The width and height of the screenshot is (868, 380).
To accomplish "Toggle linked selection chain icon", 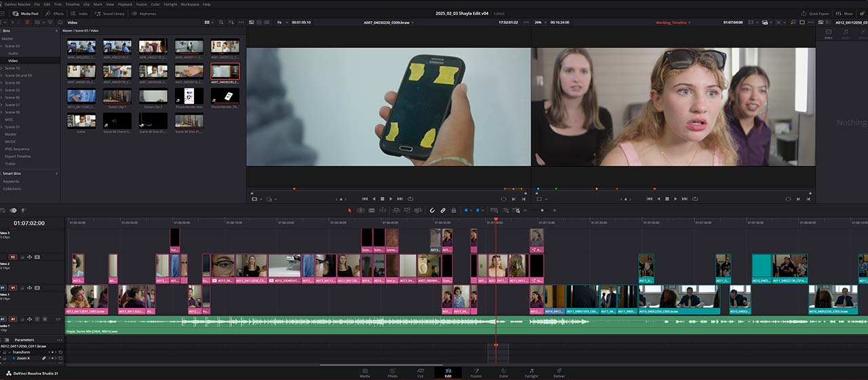I will (x=443, y=210).
